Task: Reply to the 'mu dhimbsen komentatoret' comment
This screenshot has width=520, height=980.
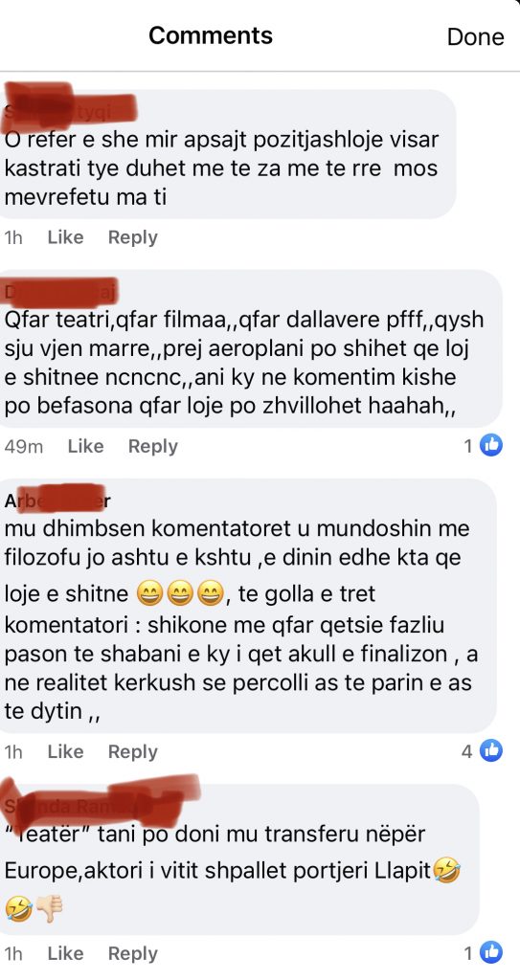Action: [x=133, y=751]
